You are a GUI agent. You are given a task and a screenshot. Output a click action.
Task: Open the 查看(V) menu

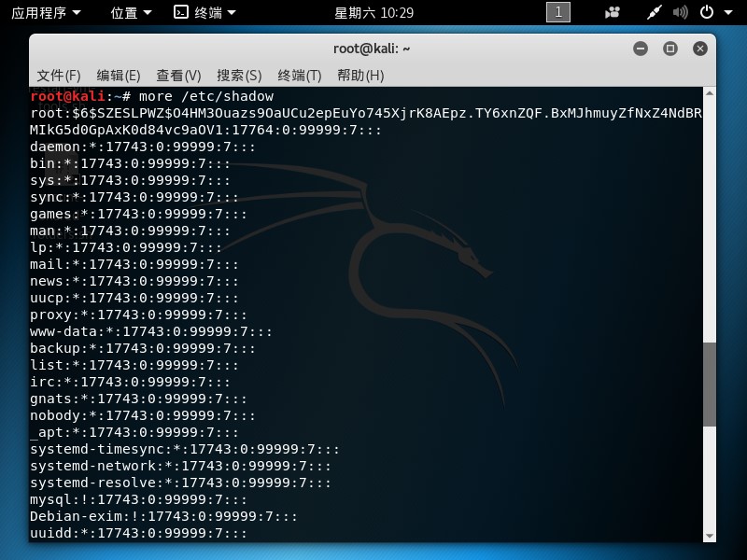178,76
